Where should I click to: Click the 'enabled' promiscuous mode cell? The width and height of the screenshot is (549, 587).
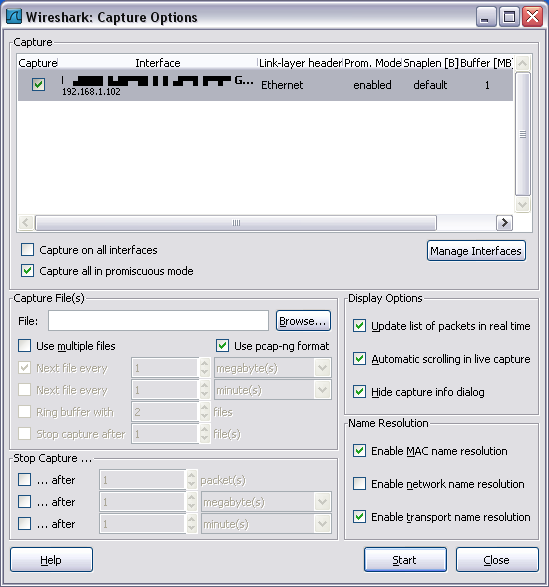(372, 85)
